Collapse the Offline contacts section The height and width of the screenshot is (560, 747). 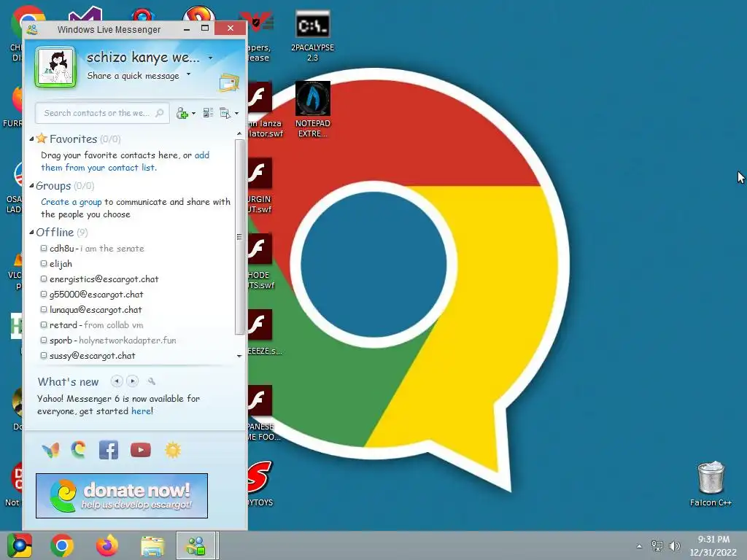[31, 233]
